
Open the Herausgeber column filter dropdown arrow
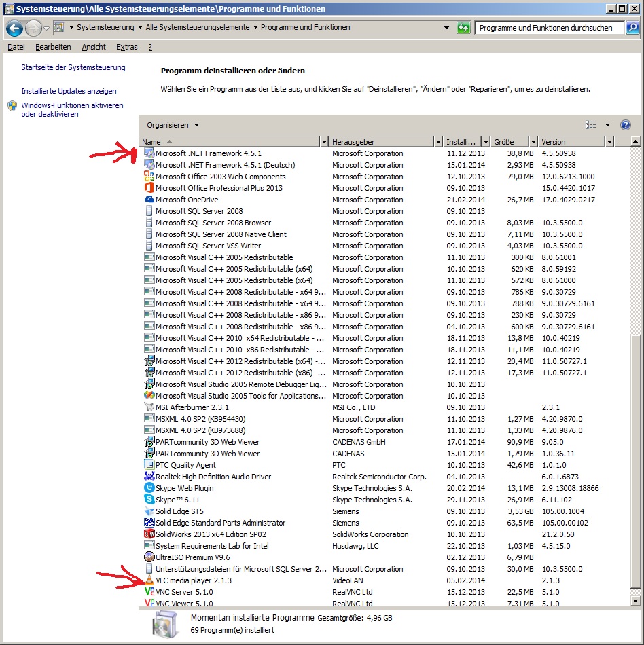(x=437, y=142)
